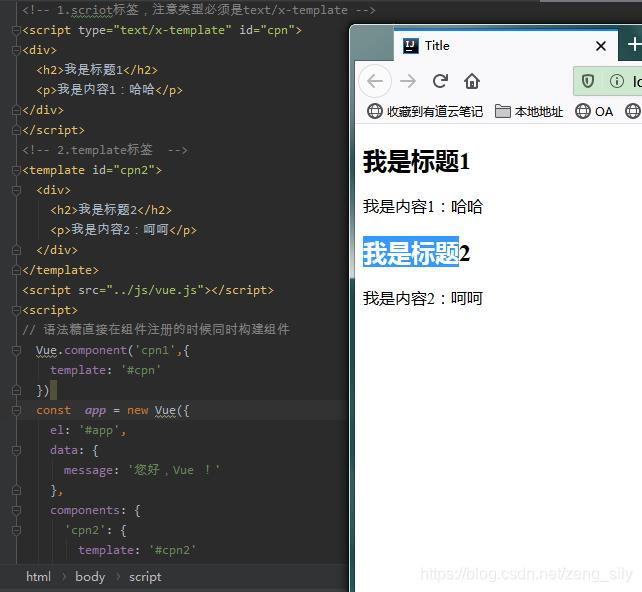Click the highlighted 我是标题2 heading in the page
This screenshot has width=642, height=592.
(x=416, y=253)
